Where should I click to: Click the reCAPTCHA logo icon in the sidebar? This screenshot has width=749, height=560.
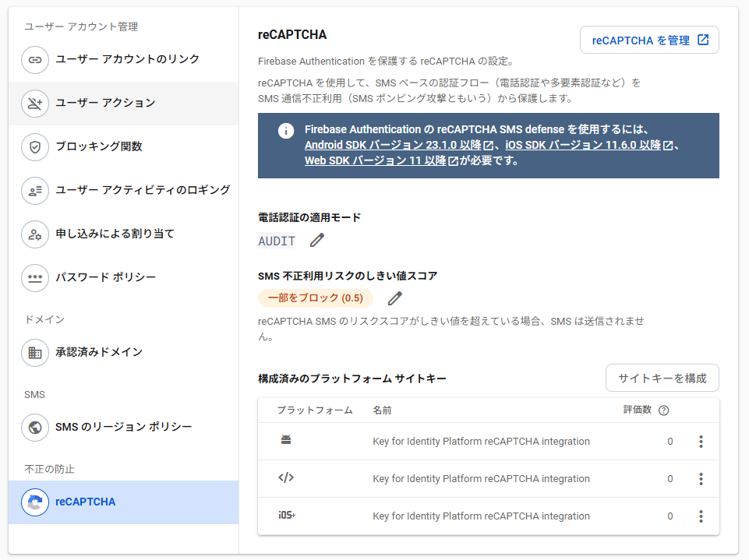click(35, 502)
